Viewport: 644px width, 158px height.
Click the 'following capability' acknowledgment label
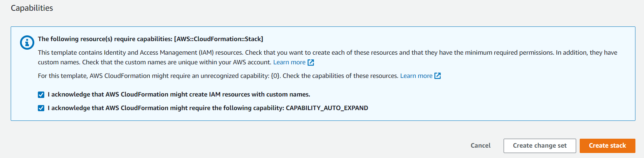pyautogui.click(x=166, y=108)
